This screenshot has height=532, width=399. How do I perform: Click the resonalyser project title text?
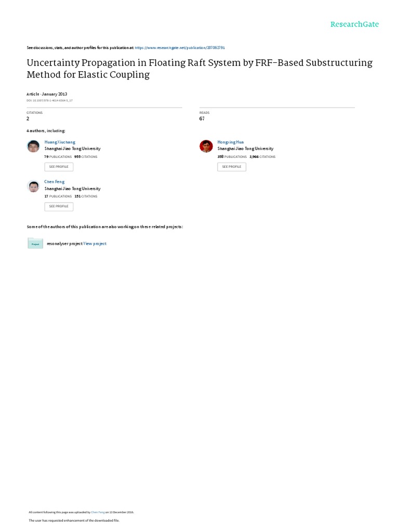pyautogui.click(x=64, y=244)
